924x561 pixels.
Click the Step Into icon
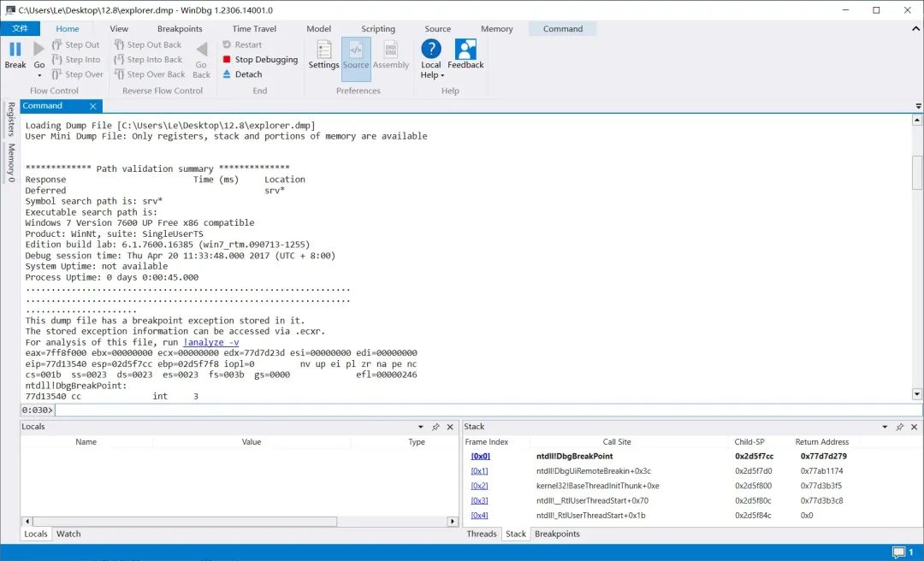click(x=75, y=59)
